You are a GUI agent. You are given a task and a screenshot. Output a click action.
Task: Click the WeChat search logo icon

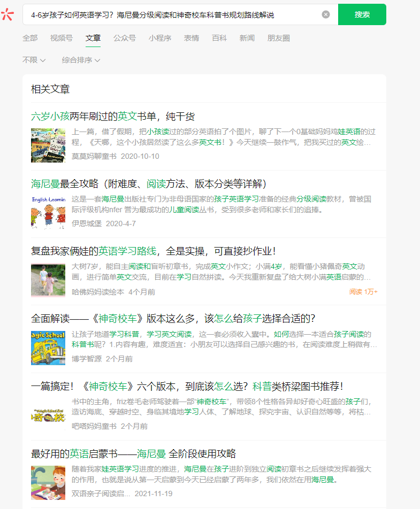7,14
